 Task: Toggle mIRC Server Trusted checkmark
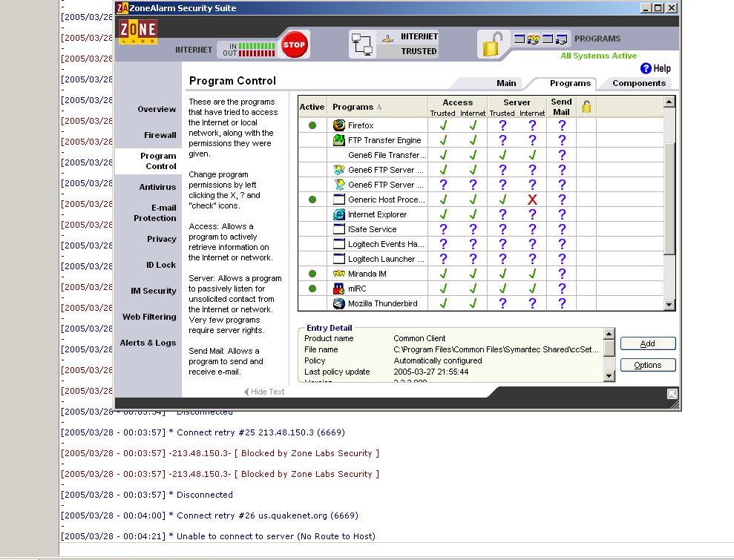coord(502,289)
